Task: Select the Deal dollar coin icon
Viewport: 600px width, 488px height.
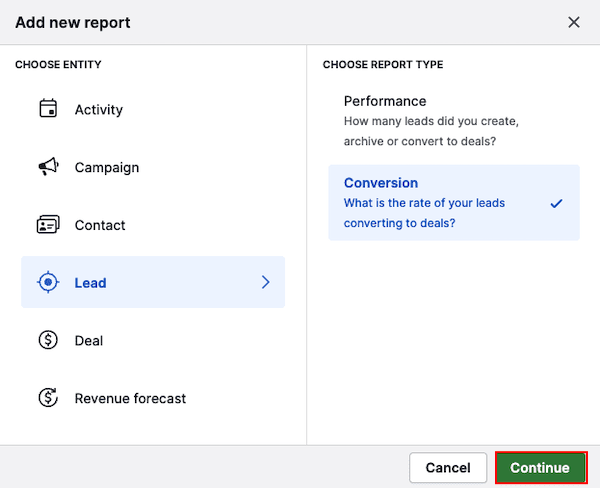Action: [x=48, y=340]
